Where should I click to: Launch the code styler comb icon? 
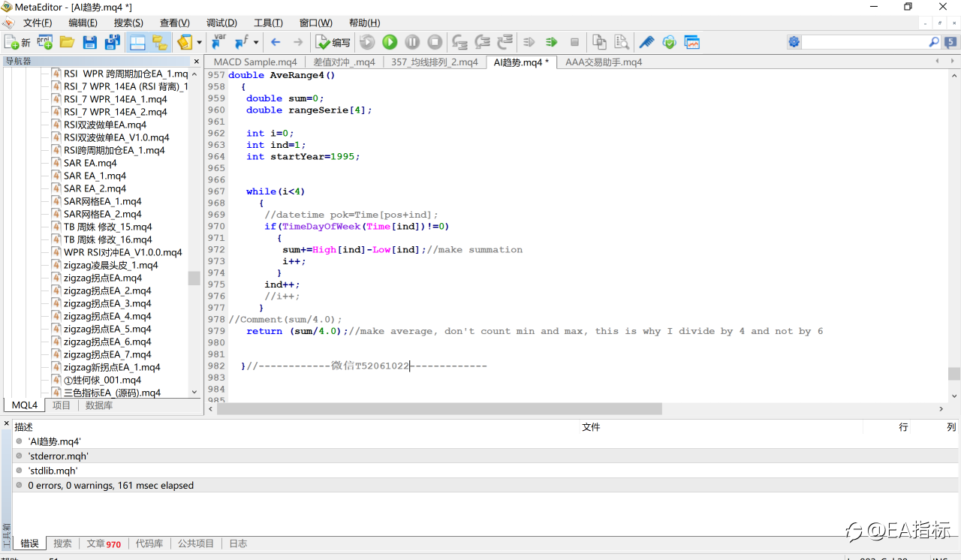click(646, 42)
